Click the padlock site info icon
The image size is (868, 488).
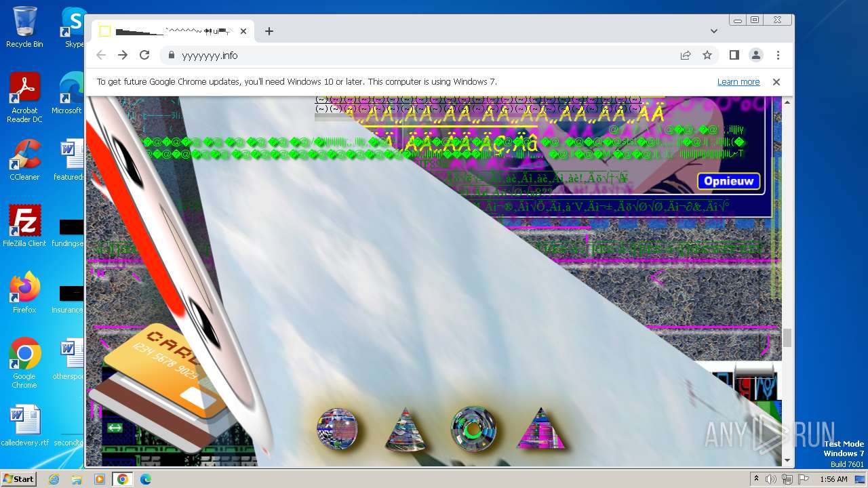point(171,56)
